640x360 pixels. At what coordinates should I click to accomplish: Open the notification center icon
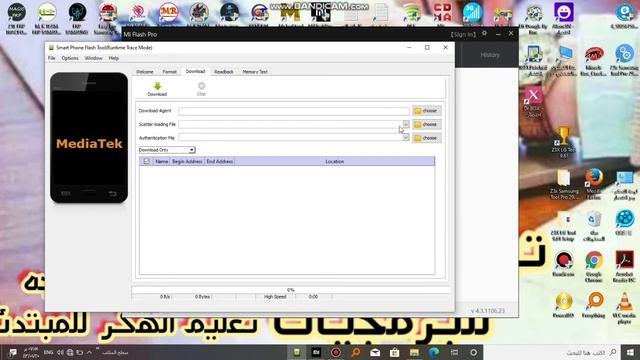(x=13, y=352)
